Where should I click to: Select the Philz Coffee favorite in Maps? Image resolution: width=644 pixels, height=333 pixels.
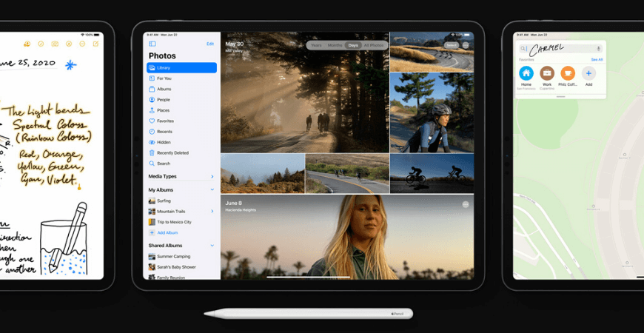click(568, 73)
